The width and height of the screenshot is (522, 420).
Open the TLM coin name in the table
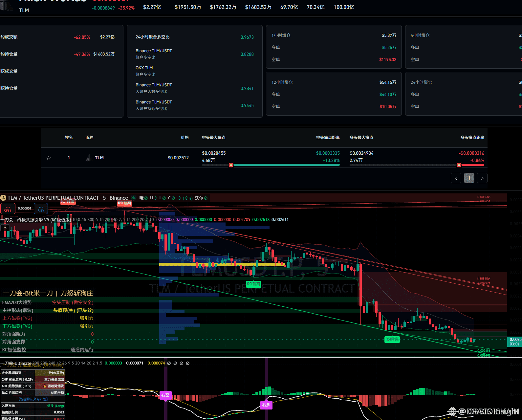point(99,158)
